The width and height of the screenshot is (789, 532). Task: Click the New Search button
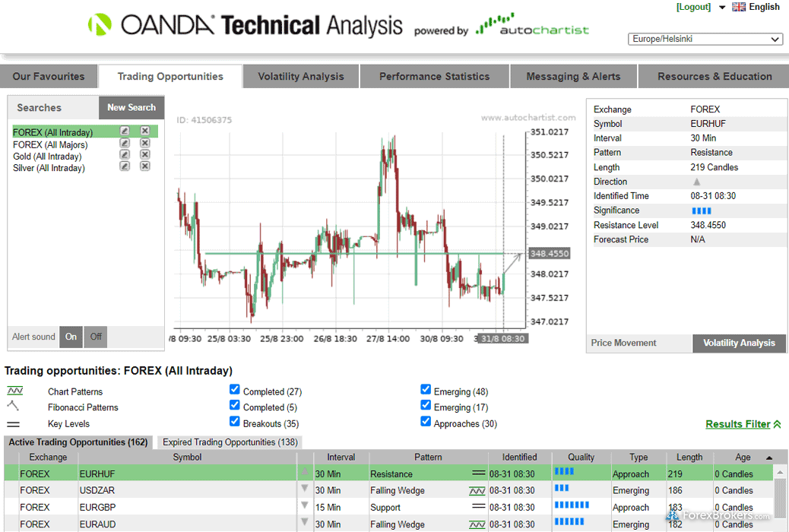coord(131,107)
